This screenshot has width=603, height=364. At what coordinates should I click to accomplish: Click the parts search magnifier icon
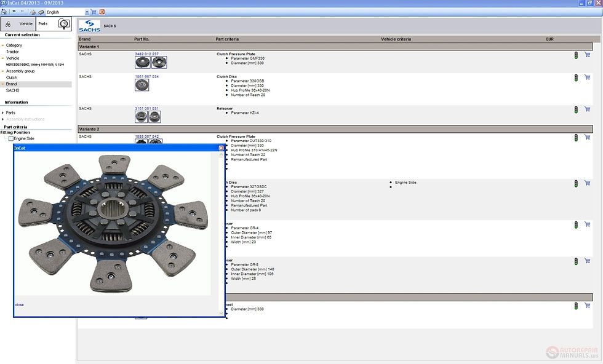[x=64, y=24]
